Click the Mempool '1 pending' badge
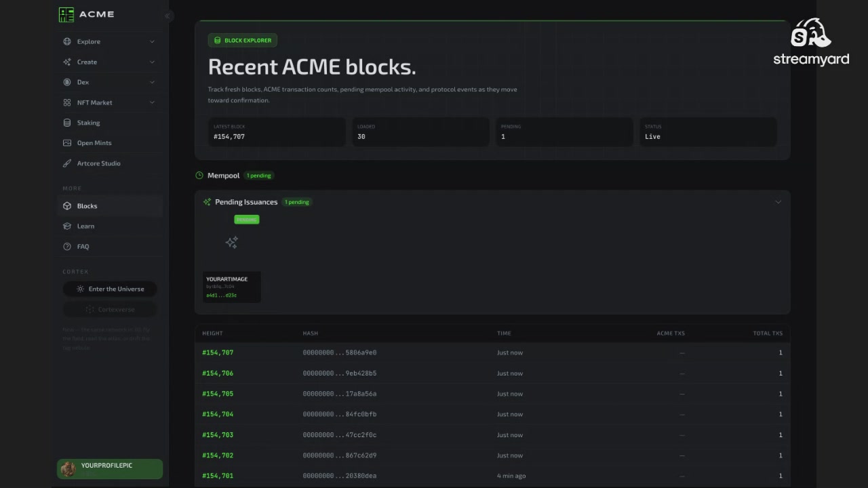Image resolution: width=868 pixels, height=488 pixels. point(258,176)
